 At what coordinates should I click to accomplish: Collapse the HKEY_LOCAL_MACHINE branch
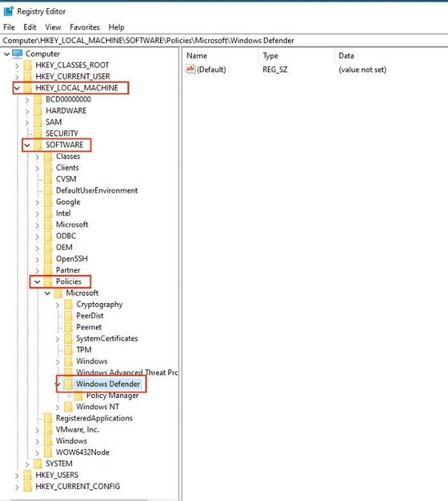click(17, 88)
